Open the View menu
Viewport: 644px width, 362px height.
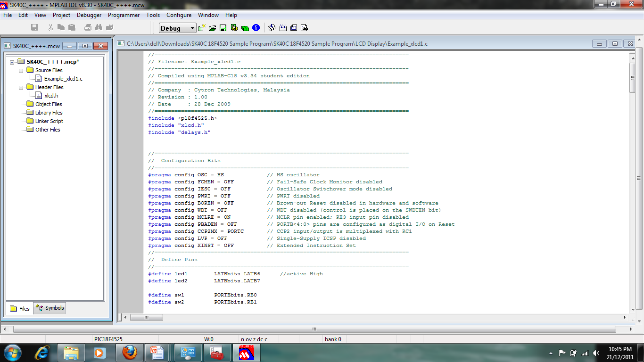(40, 15)
